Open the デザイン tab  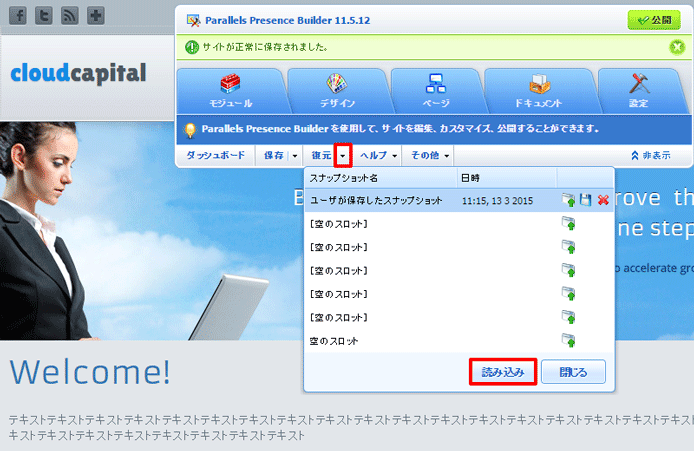(x=335, y=91)
